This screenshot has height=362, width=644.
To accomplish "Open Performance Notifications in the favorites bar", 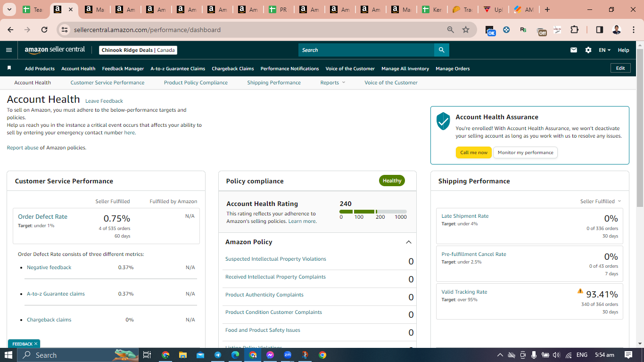I will [289, 68].
